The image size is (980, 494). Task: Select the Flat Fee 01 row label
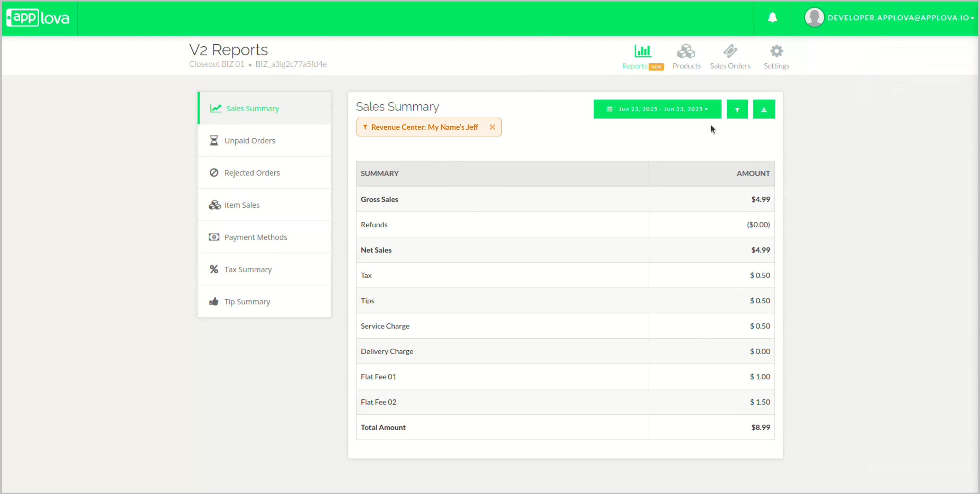pos(378,377)
